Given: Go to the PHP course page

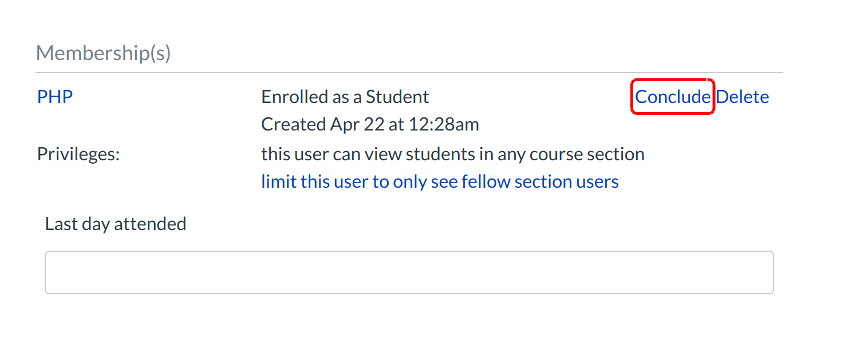Looking at the screenshot, I should (55, 97).
